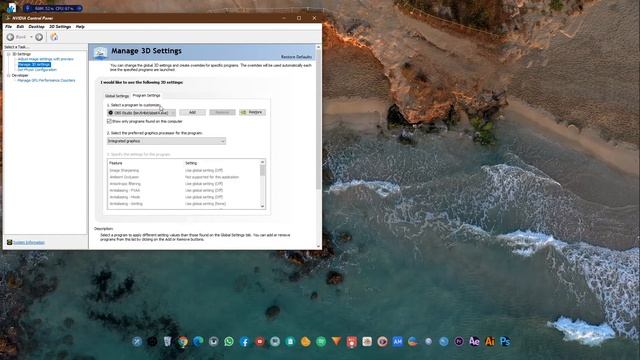This screenshot has width=640, height=360.
Task: Collapse the 3D Settings tree node
Action: [8, 54]
